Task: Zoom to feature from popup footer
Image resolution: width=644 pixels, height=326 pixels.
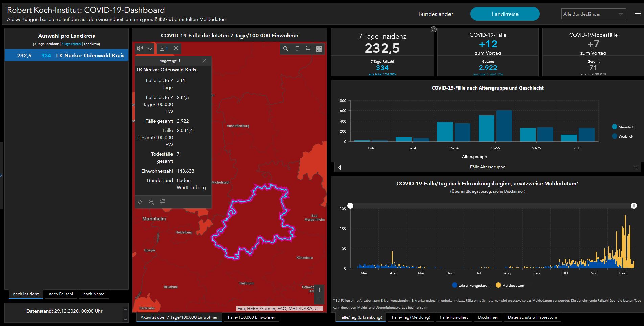Action: pyautogui.click(x=151, y=202)
